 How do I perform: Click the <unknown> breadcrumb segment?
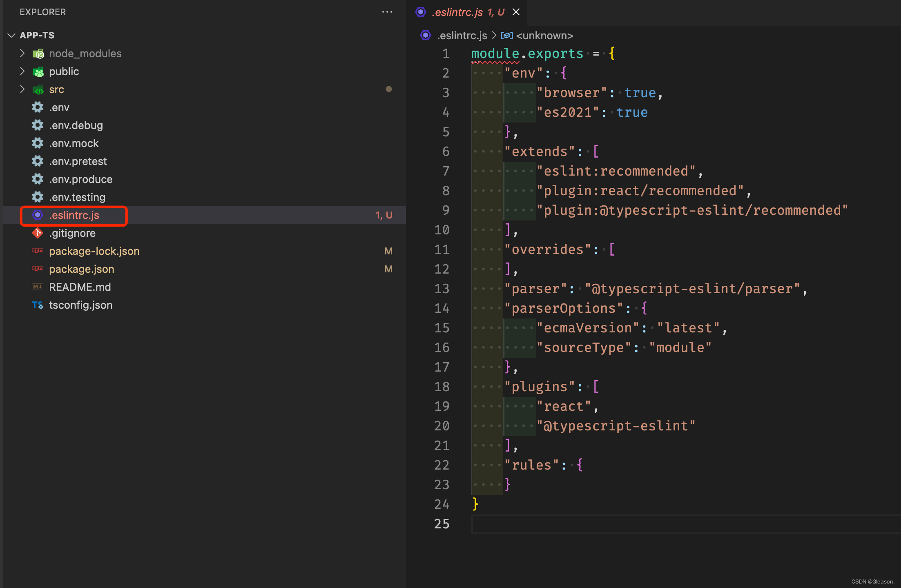[x=544, y=36]
